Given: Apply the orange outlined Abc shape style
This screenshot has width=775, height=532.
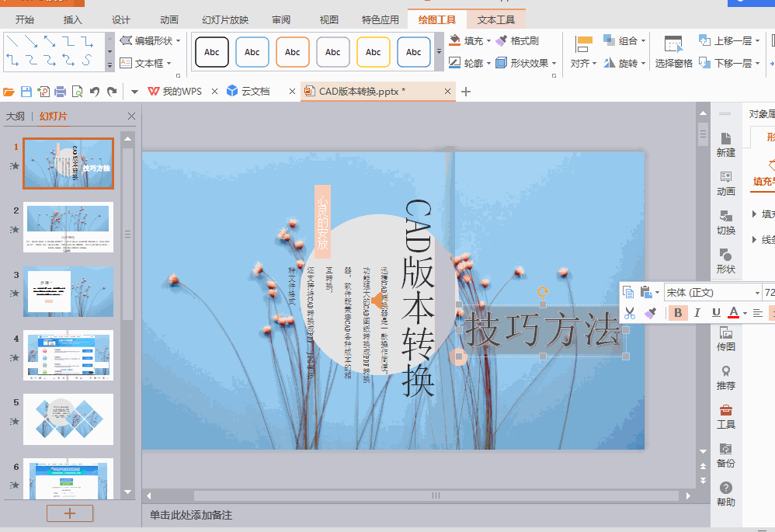Looking at the screenshot, I should (x=292, y=52).
